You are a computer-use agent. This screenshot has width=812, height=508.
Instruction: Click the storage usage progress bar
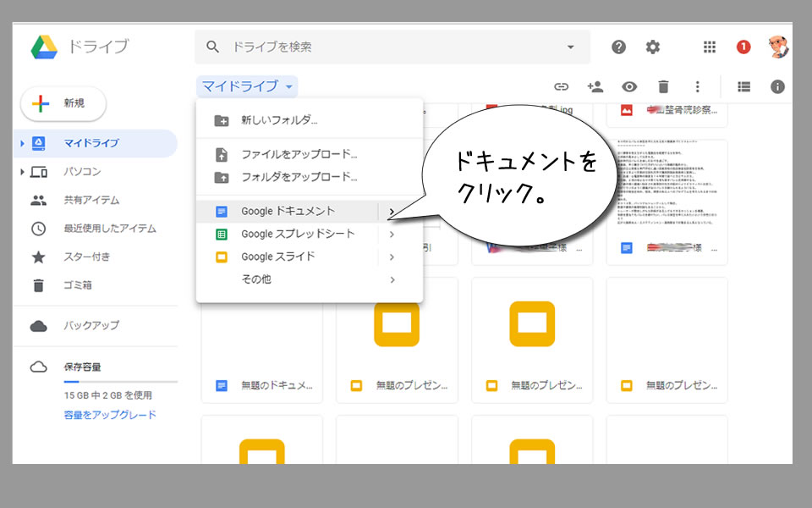point(120,382)
